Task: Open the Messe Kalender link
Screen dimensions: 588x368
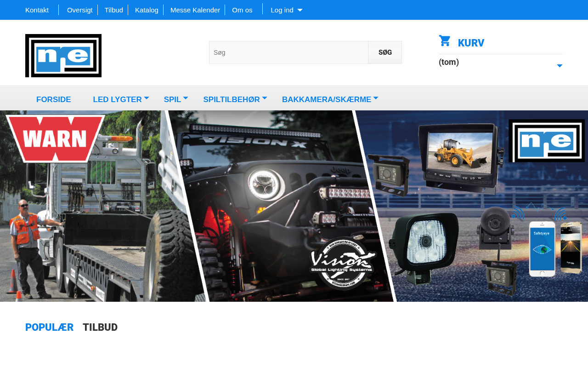Action: (195, 10)
